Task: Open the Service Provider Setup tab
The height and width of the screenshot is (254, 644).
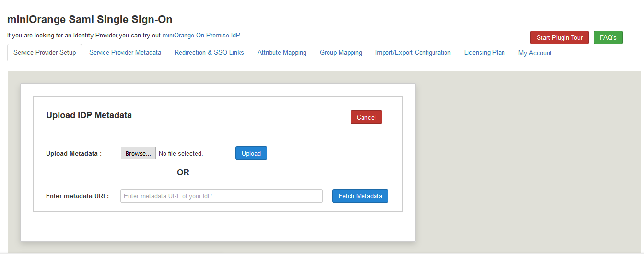Action: click(x=45, y=53)
